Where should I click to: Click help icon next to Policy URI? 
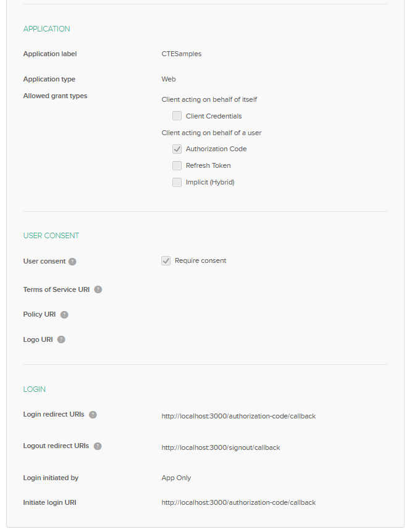click(64, 315)
